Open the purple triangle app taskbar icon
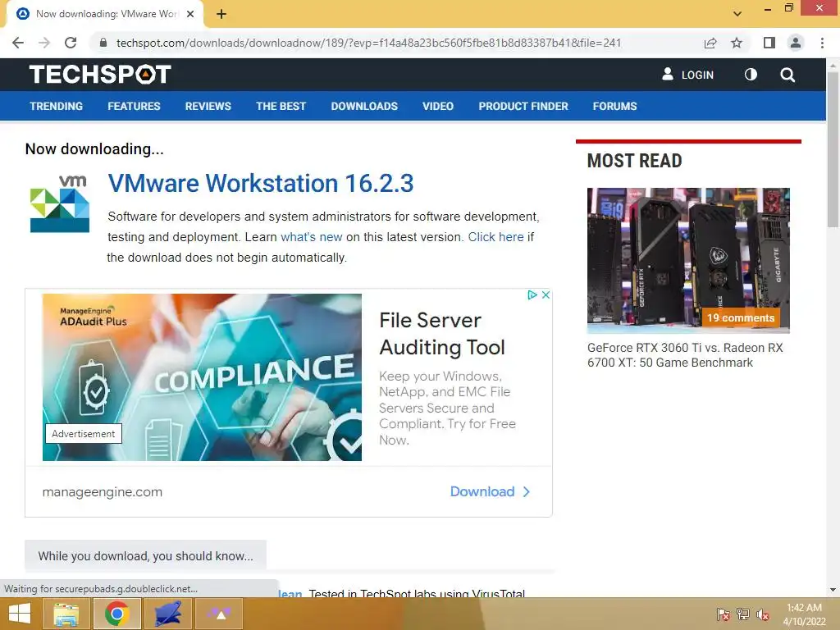This screenshot has width=840, height=630. pos(218,614)
